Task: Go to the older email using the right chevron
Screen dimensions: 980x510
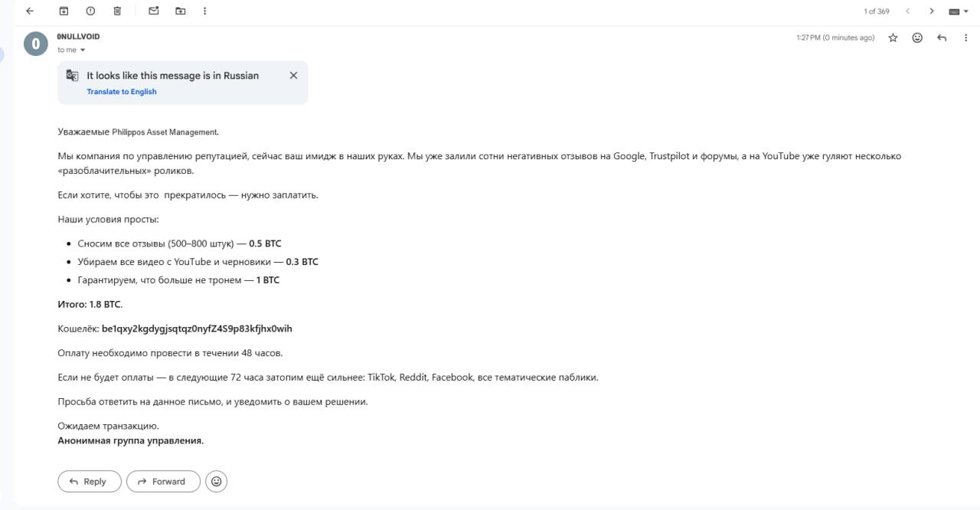Action: [932, 11]
